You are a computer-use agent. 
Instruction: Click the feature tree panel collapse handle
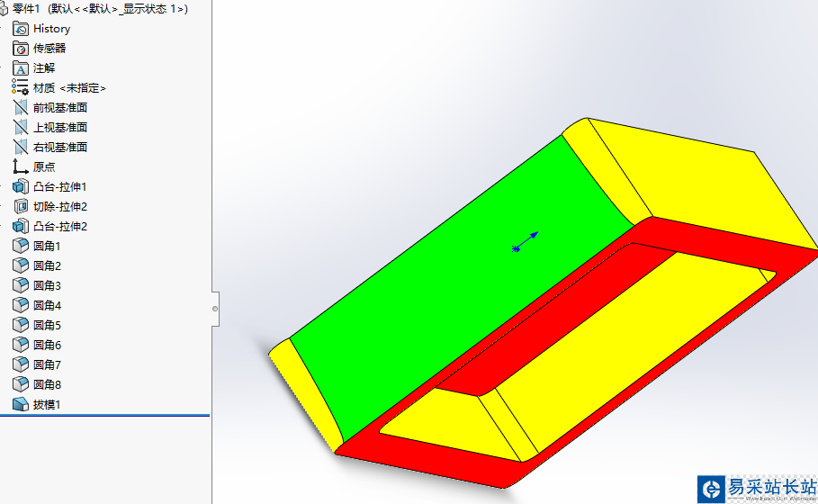pos(215,309)
